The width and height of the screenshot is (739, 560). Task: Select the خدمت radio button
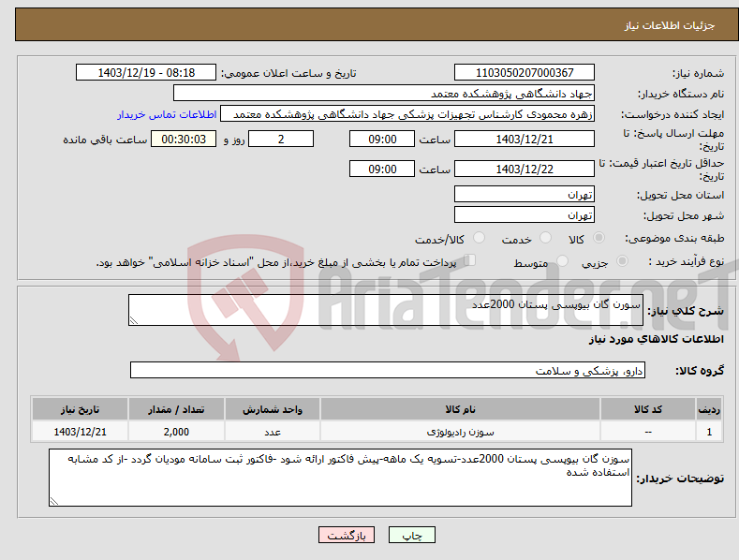tap(545, 238)
